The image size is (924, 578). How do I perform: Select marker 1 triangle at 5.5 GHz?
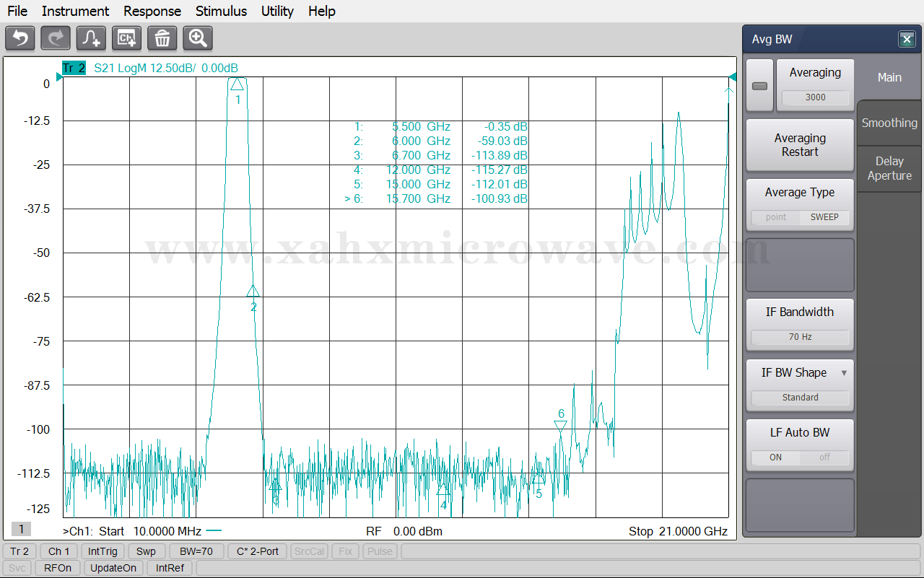237,84
